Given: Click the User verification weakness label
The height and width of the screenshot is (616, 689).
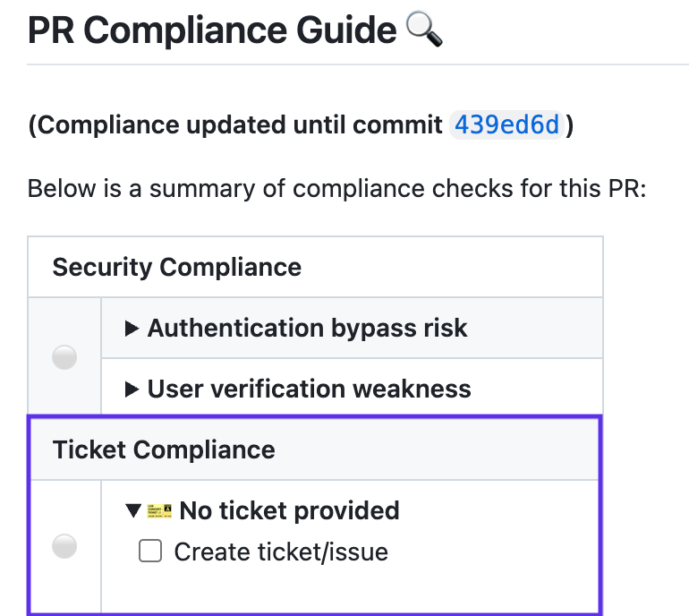Looking at the screenshot, I should (x=309, y=389).
